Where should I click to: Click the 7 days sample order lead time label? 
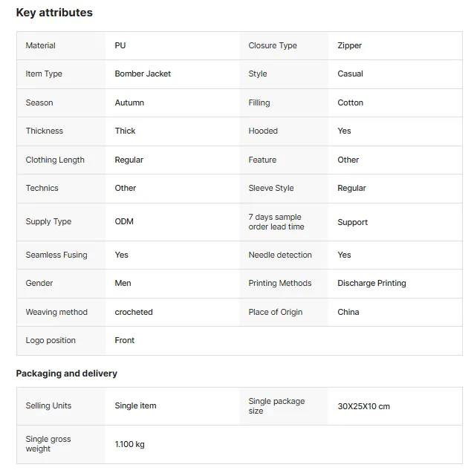click(x=276, y=222)
